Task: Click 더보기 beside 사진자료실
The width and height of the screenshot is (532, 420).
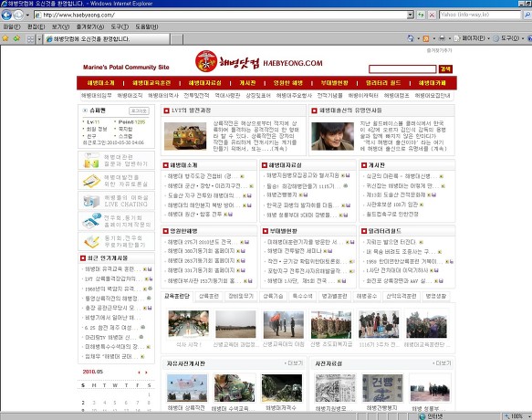Action: (442, 363)
